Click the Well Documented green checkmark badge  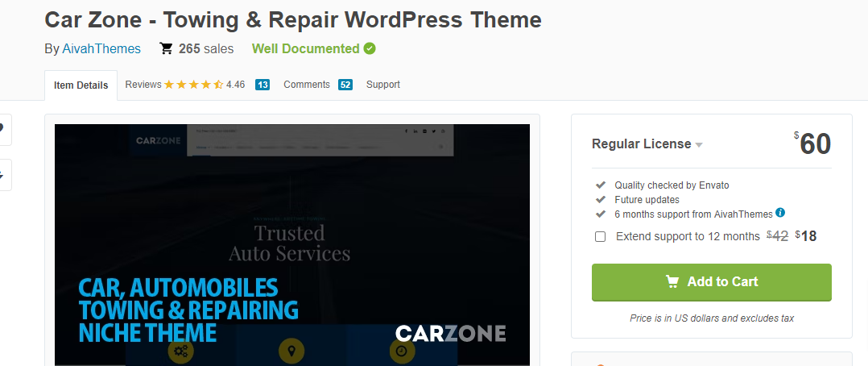(370, 49)
